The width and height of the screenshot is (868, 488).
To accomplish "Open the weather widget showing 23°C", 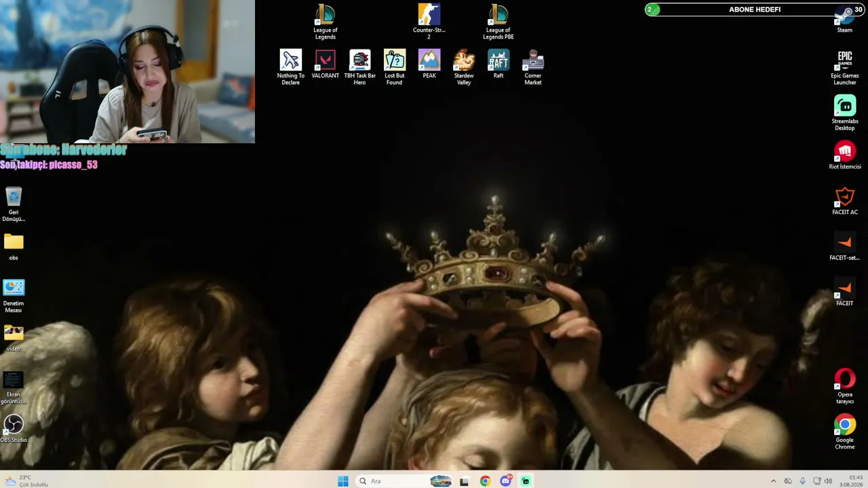I will coord(27,481).
